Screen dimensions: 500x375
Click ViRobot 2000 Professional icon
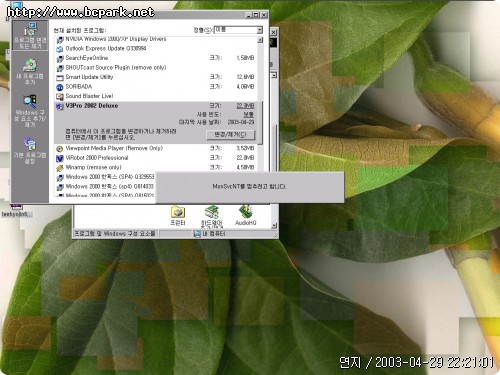click(60, 158)
